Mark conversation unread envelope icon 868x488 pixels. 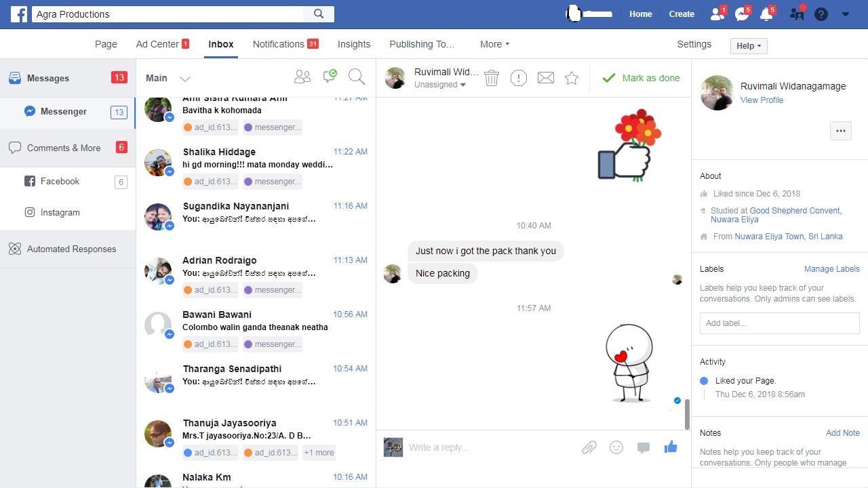(546, 78)
